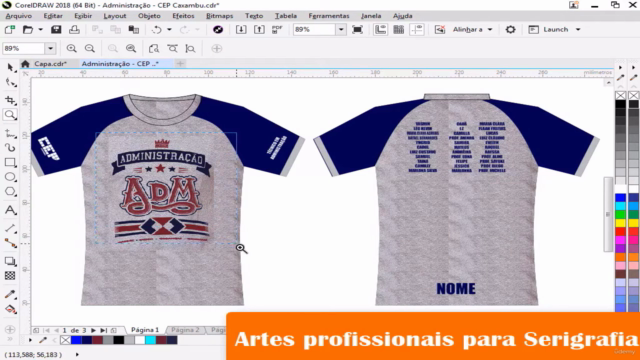Toggle full-screen preview

point(357,29)
